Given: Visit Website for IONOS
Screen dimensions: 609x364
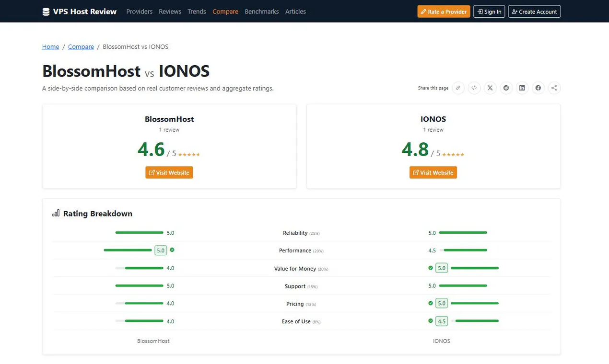Looking at the screenshot, I should (433, 172).
